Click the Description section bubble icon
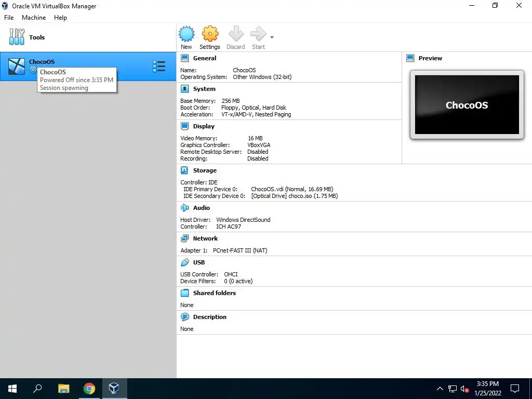The width and height of the screenshot is (532, 399). point(184,317)
